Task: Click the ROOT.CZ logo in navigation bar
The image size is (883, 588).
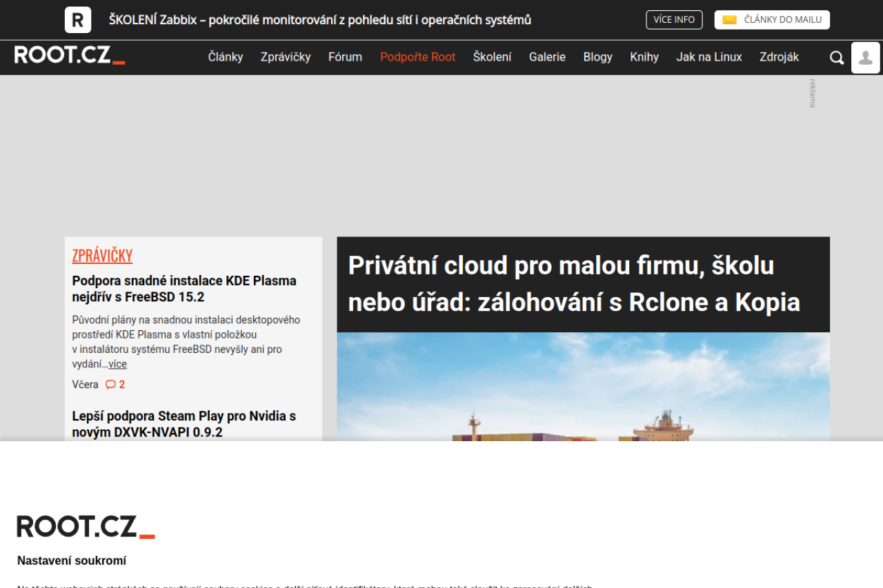Action: [x=70, y=55]
